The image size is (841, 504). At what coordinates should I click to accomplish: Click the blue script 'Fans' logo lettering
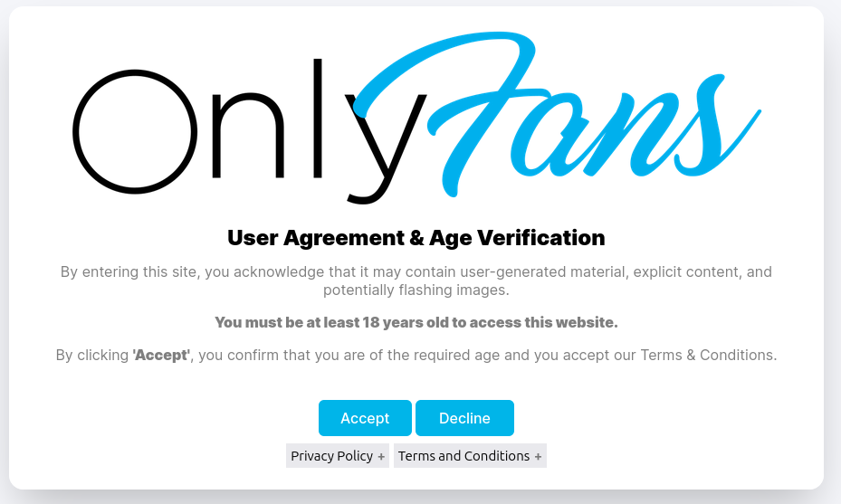pos(558,114)
